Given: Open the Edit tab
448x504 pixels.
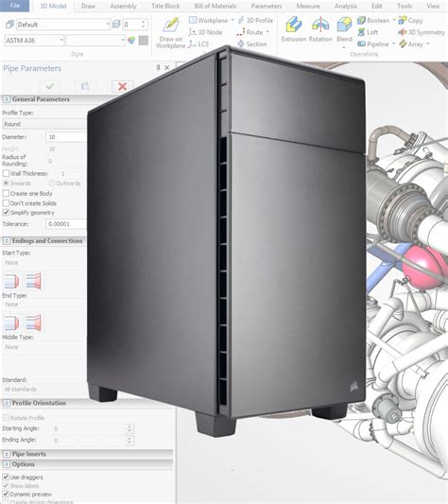Looking at the screenshot, I should pyautogui.click(x=377, y=6).
